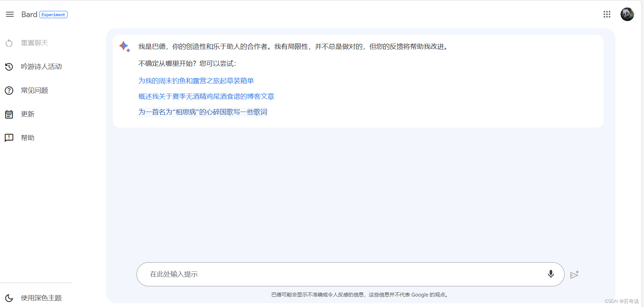This screenshot has width=644, height=307.
Task: Click the reset chat icon
Action: 9,43
